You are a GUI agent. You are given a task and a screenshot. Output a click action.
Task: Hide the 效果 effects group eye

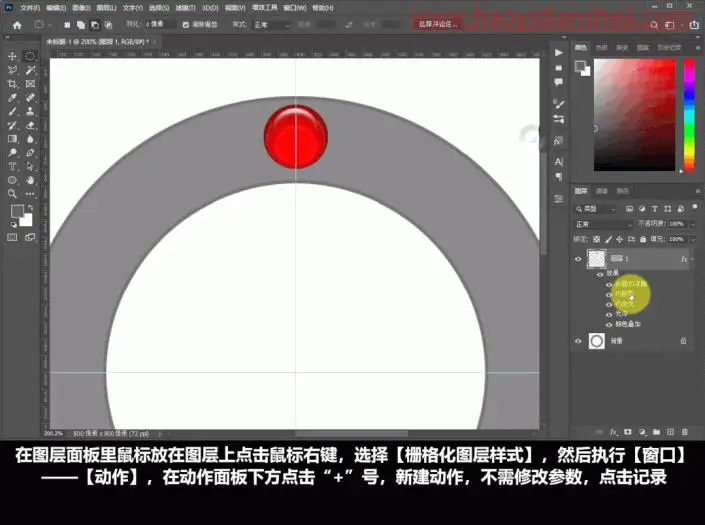point(600,274)
